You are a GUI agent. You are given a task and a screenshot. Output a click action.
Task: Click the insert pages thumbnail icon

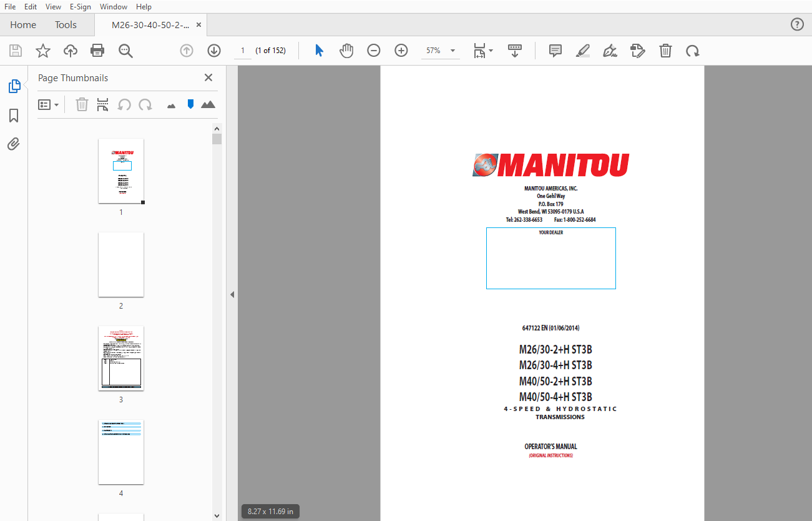coord(102,104)
